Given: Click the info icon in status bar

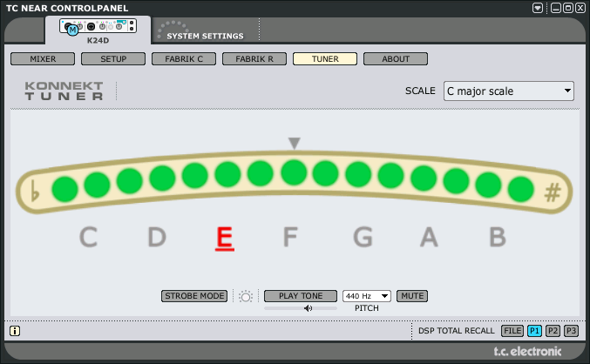Looking at the screenshot, I should (15, 331).
